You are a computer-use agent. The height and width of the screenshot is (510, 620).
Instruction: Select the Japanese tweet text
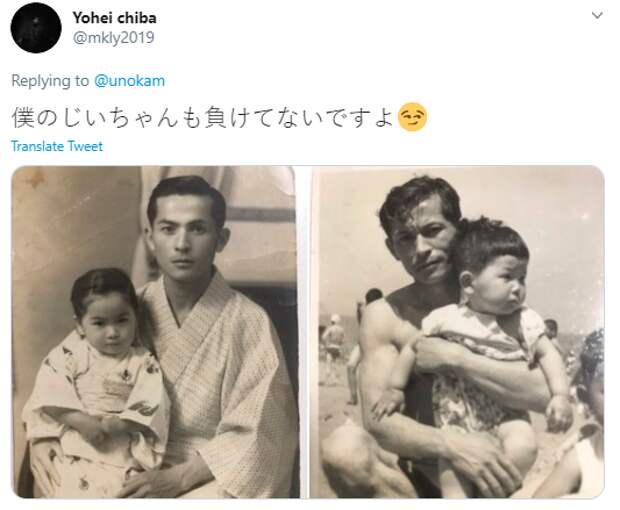(203, 117)
